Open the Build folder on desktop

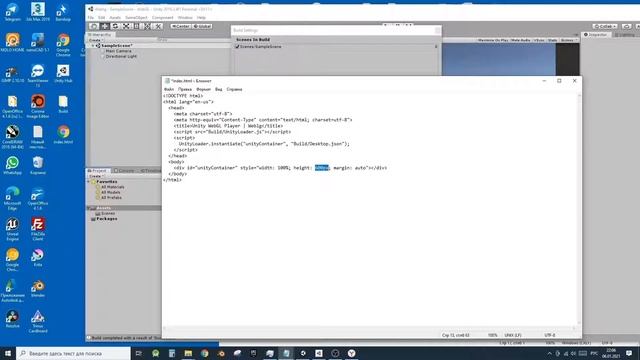pyautogui.click(x=63, y=104)
